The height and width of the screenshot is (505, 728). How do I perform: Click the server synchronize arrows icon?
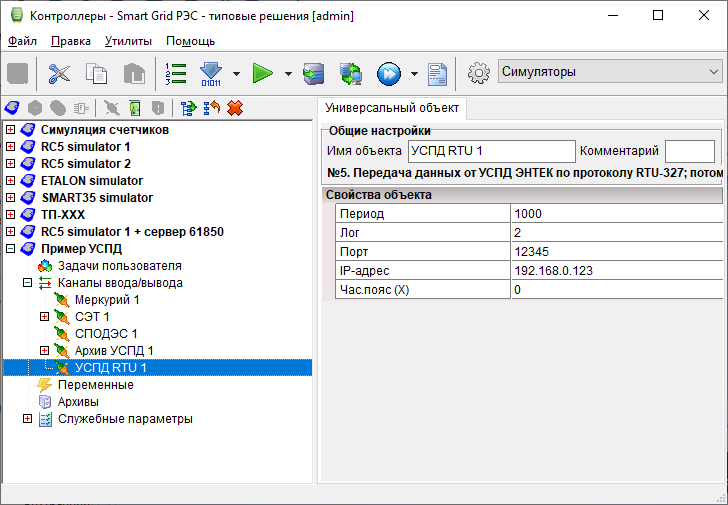tap(351, 73)
